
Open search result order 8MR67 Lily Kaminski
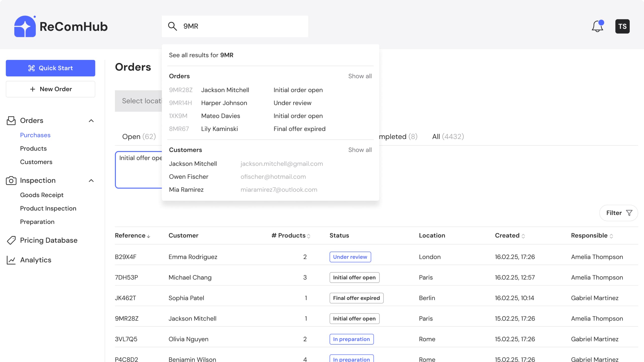[x=270, y=129]
